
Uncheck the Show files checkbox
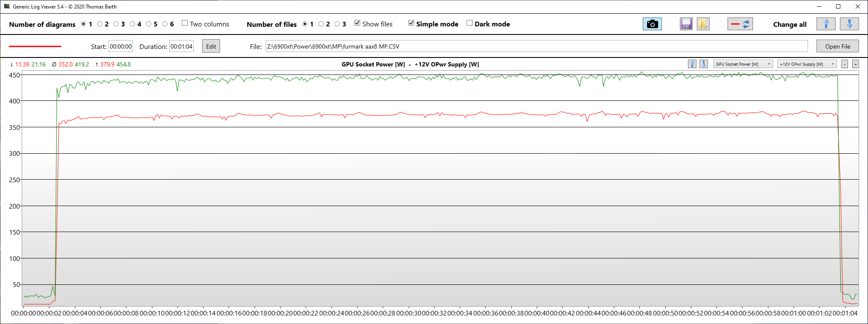pos(357,23)
